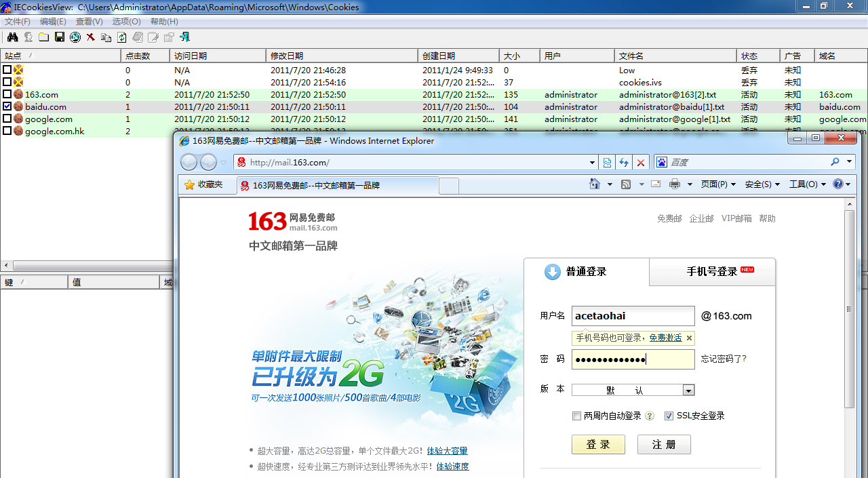Open the IE address bar dropdown arrow

point(592,163)
